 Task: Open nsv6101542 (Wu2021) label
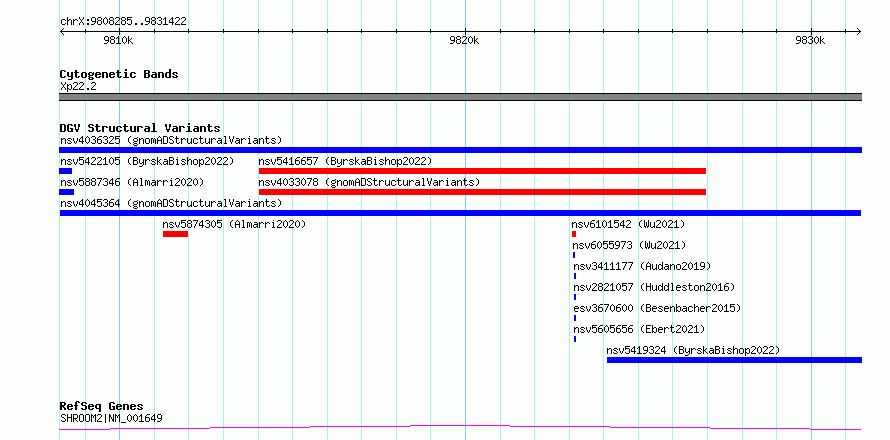628,224
